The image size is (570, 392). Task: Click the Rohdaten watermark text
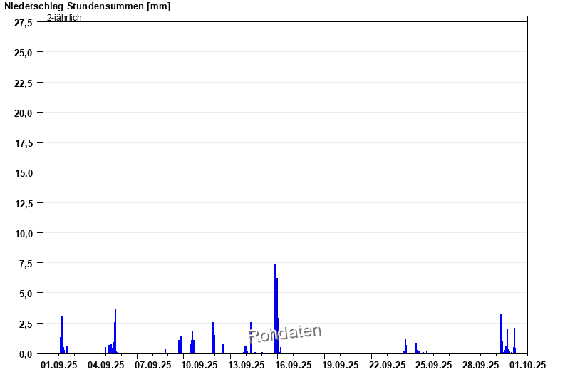pyautogui.click(x=285, y=333)
